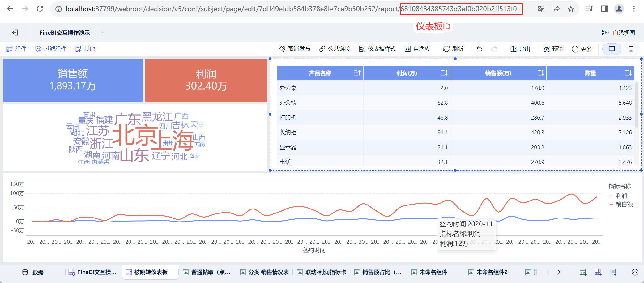
Task: Bookmark this page with the star
Action: [571, 9]
